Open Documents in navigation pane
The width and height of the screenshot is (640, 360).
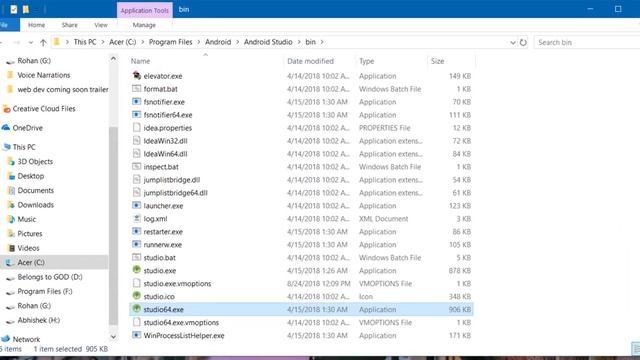click(36, 190)
